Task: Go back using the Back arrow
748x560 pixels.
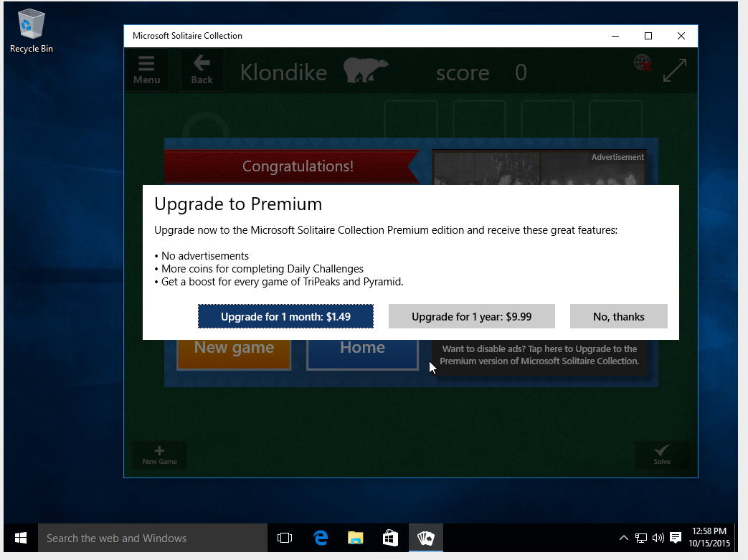Action: (x=202, y=70)
